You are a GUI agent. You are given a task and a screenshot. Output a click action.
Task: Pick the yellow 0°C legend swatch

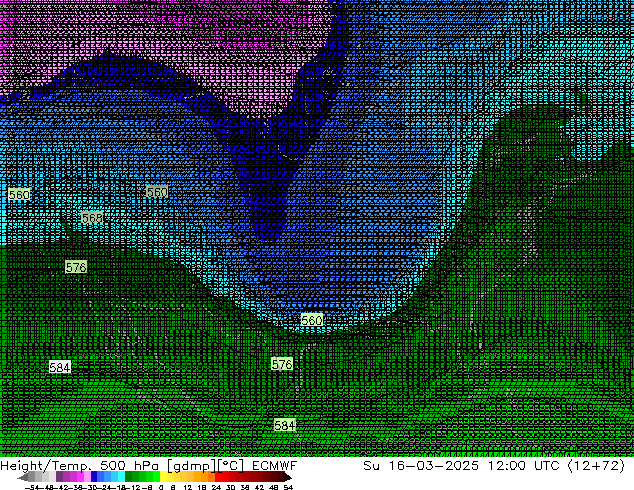(x=164, y=476)
